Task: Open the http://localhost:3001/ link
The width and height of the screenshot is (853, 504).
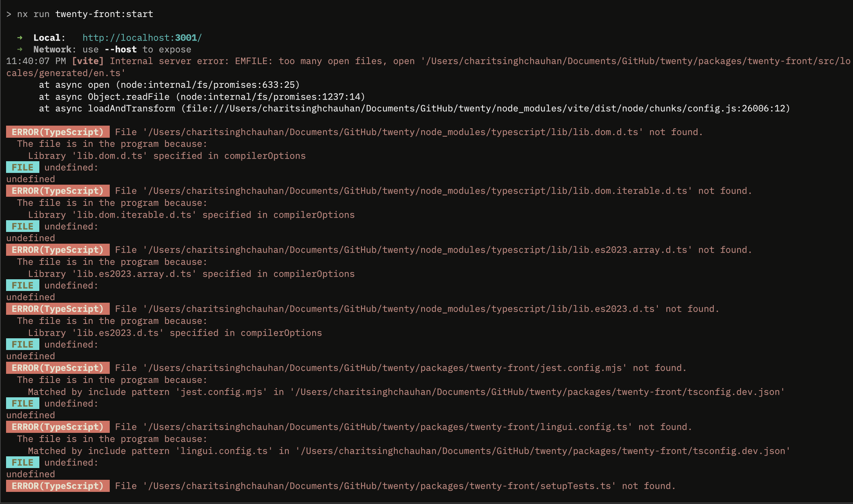Action: click(142, 37)
